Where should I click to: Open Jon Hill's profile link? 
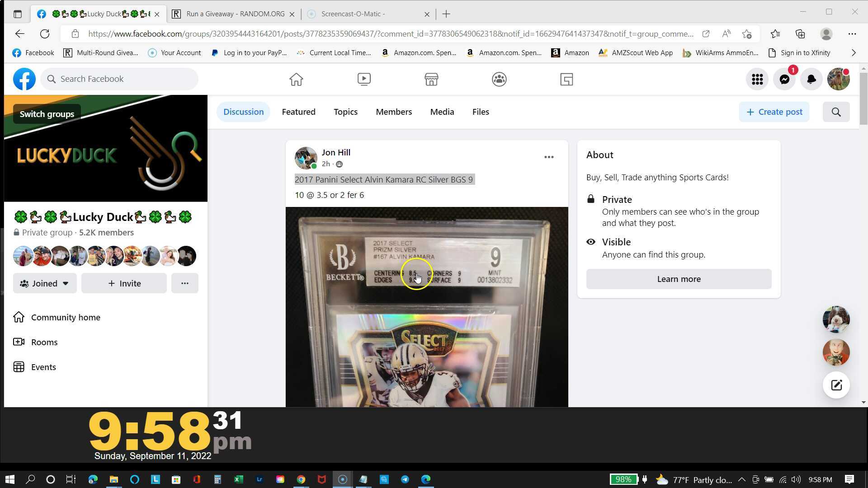tap(336, 153)
